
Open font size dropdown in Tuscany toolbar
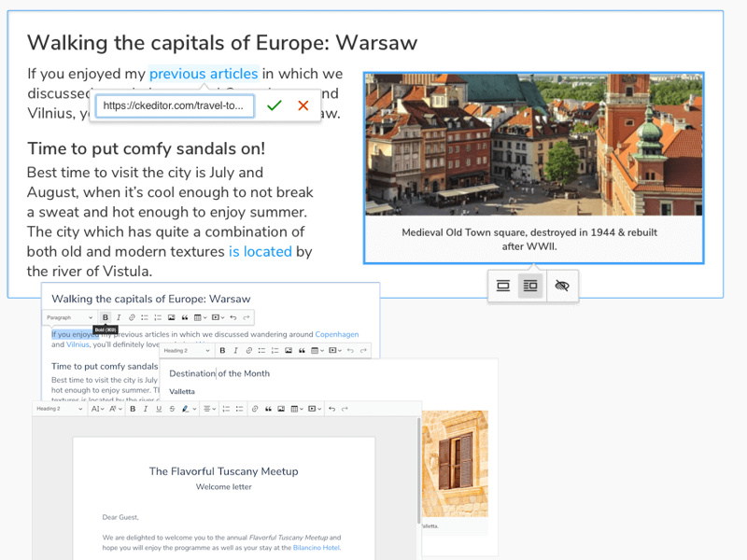click(x=98, y=409)
